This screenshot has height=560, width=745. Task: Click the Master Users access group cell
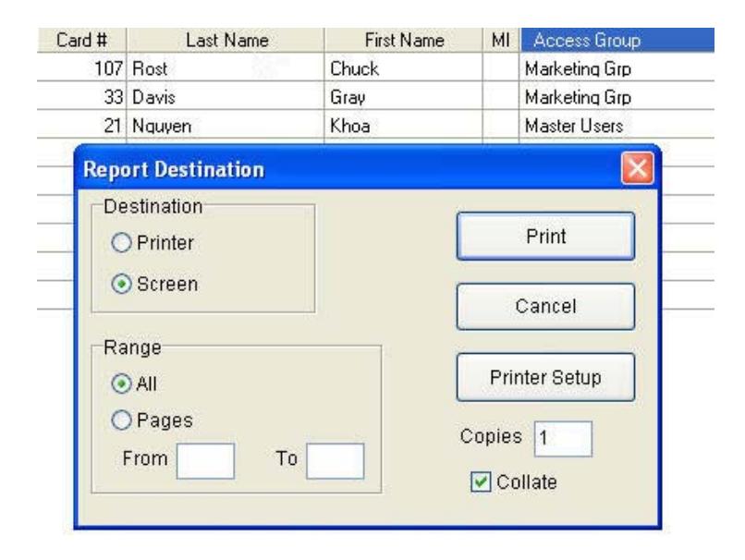[617, 126]
